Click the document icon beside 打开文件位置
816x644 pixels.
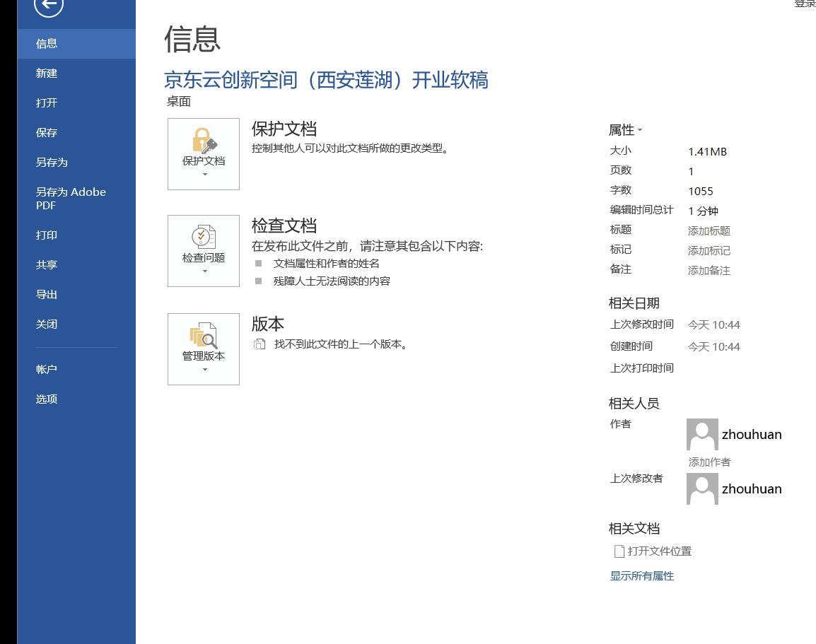coord(619,551)
